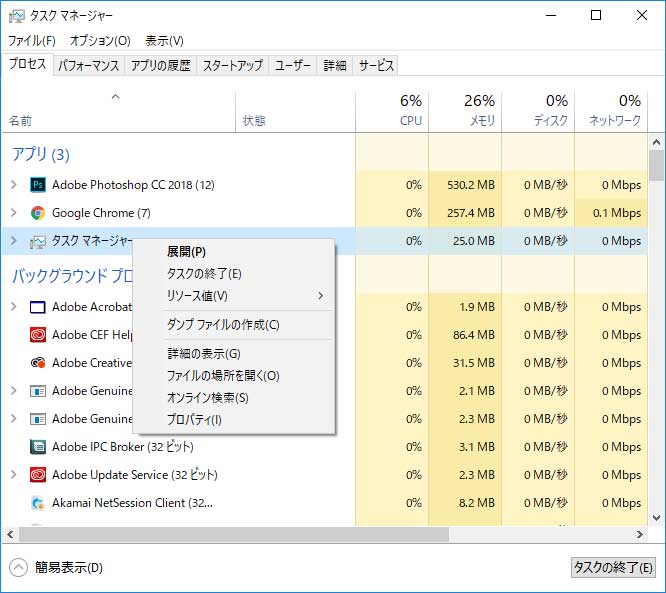Click the horizontal scrollbar right arrow
This screenshot has width=666, height=593.
[640, 534]
